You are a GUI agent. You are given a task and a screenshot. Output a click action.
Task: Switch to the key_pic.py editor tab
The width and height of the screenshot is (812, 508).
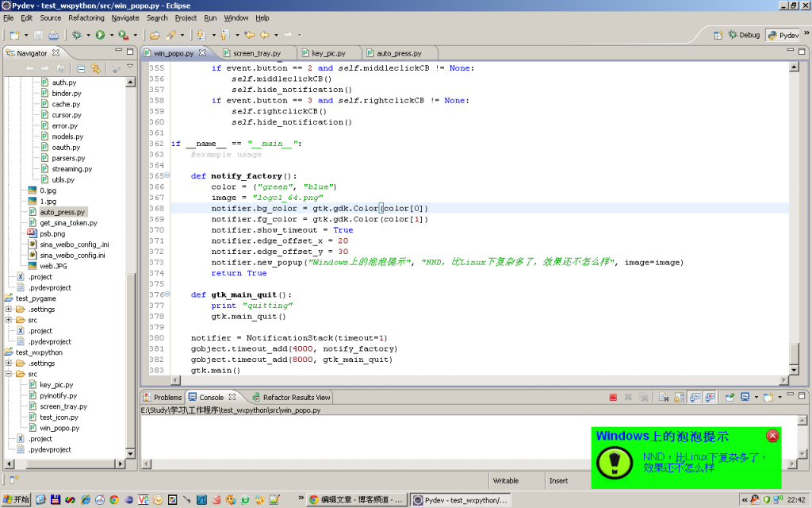click(328, 53)
